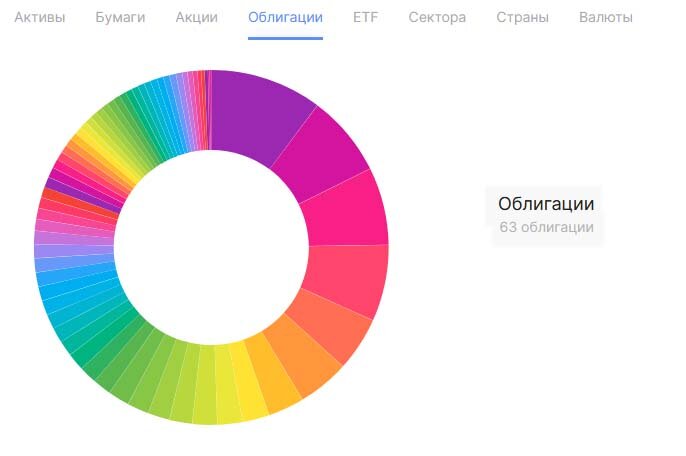Select the Акции tab
Image resolution: width=686 pixels, height=456 pixels.
click(196, 18)
